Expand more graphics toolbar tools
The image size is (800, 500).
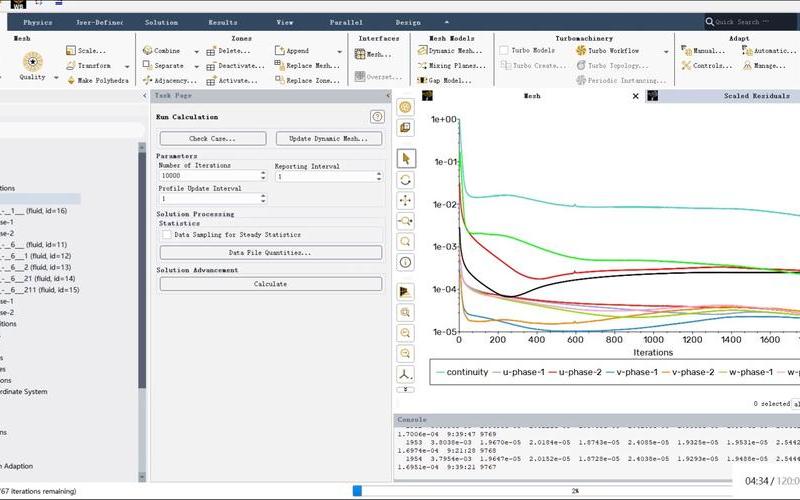[406, 389]
